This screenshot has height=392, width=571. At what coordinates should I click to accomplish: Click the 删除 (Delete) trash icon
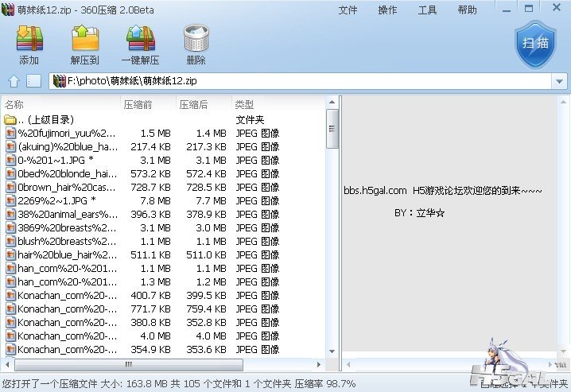point(196,45)
